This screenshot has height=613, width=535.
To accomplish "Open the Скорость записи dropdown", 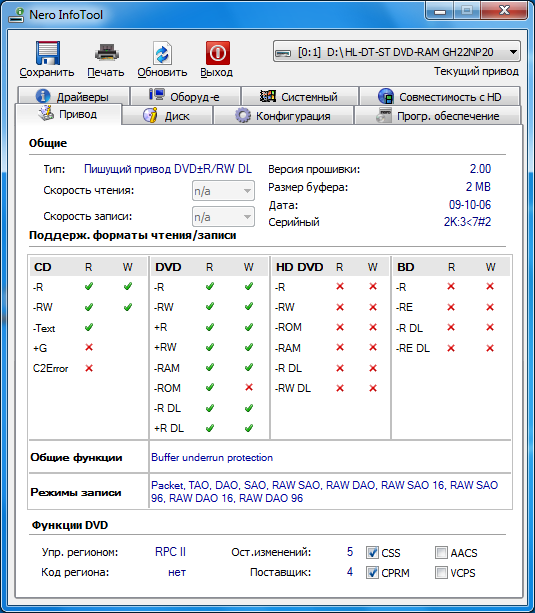I will click(223, 217).
